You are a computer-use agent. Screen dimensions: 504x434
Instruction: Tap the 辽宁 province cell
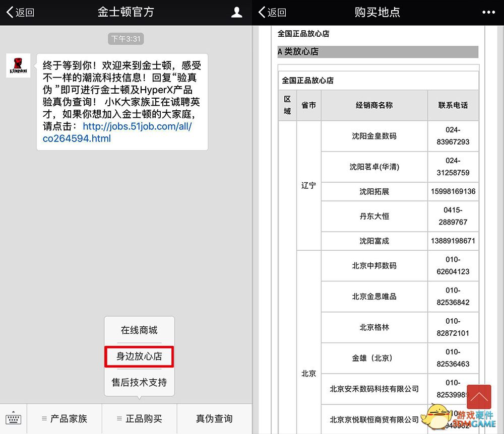pos(308,186)
